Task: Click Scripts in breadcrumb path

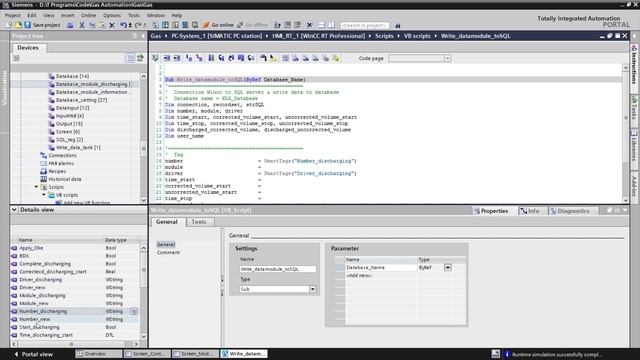Action: [384, 36]
